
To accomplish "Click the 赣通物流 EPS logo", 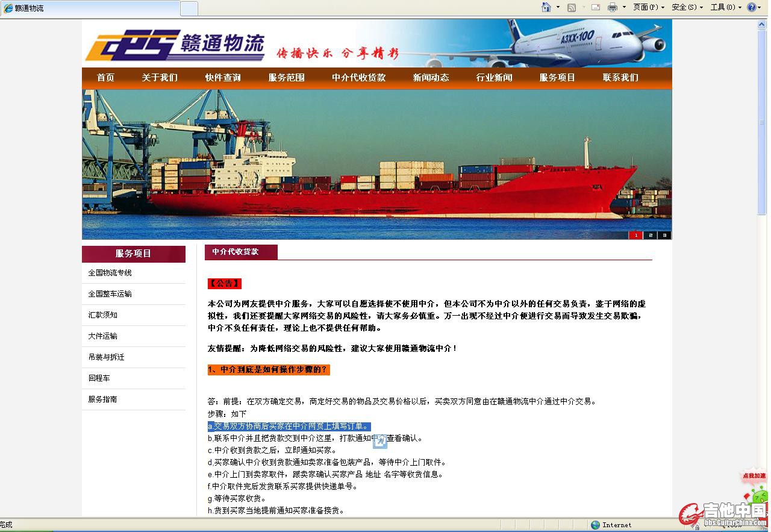I will tap(175, 45).
